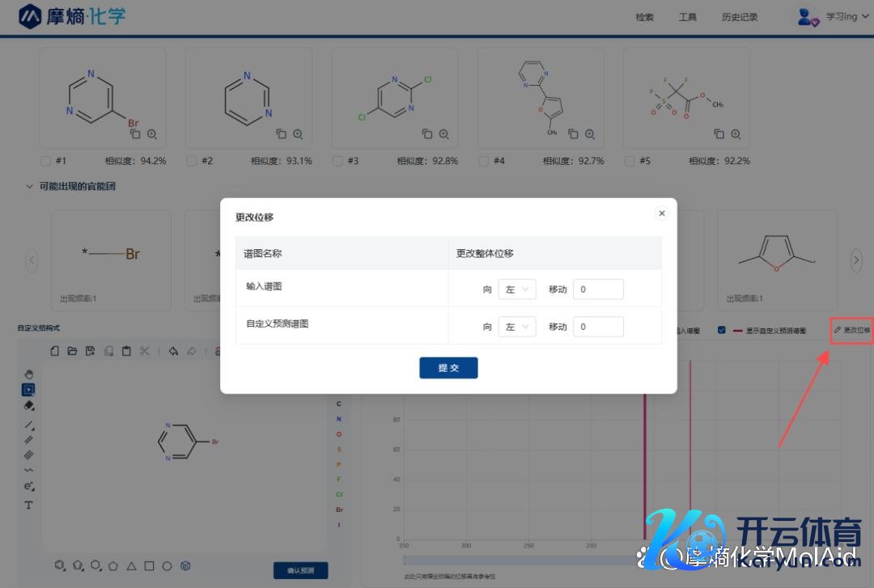Select the hand pan tool
874x588 pixels.
pos(29,374)
